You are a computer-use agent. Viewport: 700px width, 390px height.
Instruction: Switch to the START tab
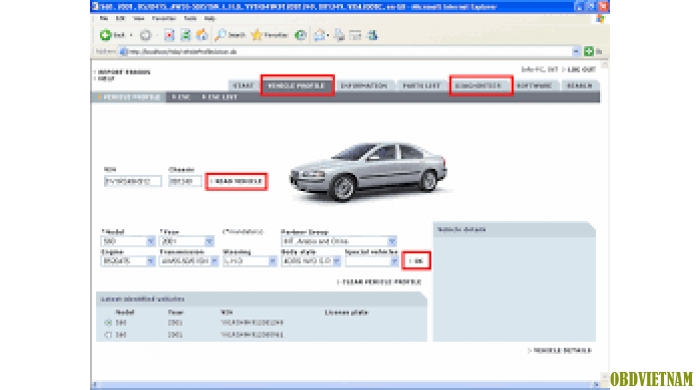(243, 85)
